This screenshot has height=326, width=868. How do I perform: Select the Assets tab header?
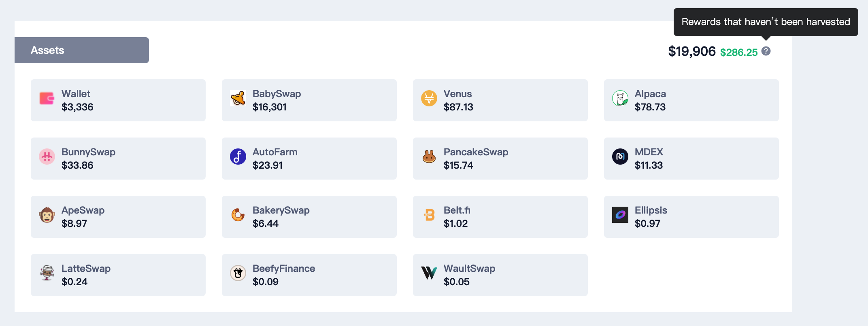point(82,50)
